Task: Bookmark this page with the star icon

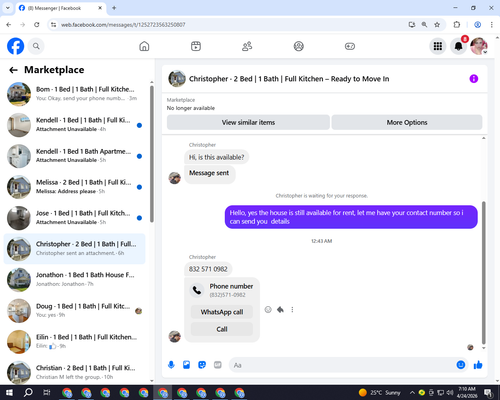Action: point(437,25)
